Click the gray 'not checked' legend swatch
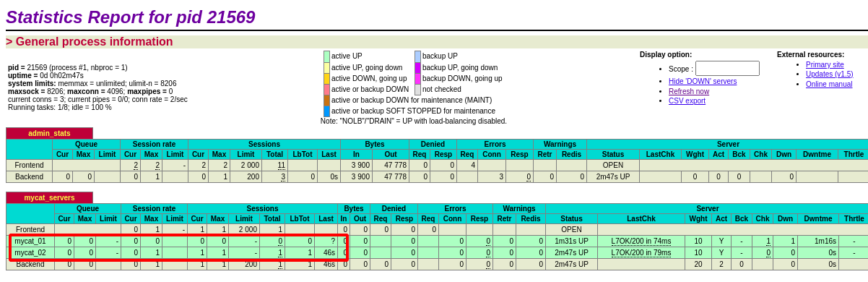The width and height of the screenshot is (868, 282). (417, 89)
